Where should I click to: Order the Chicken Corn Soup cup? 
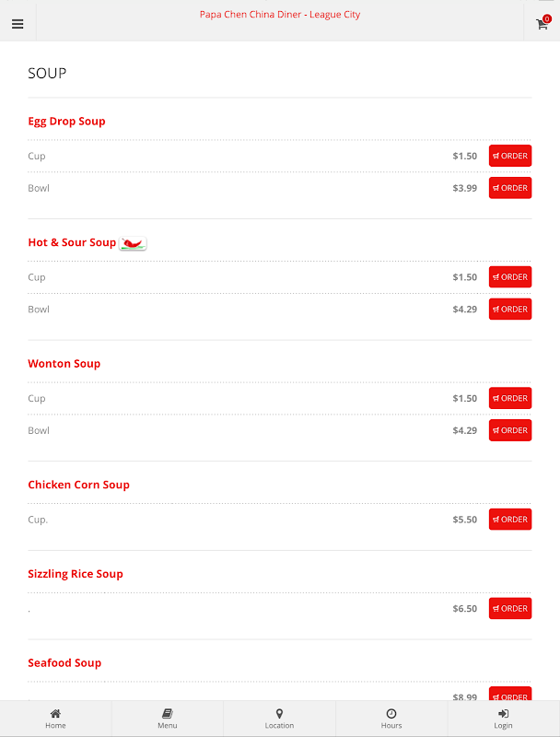tap(510, 520)
